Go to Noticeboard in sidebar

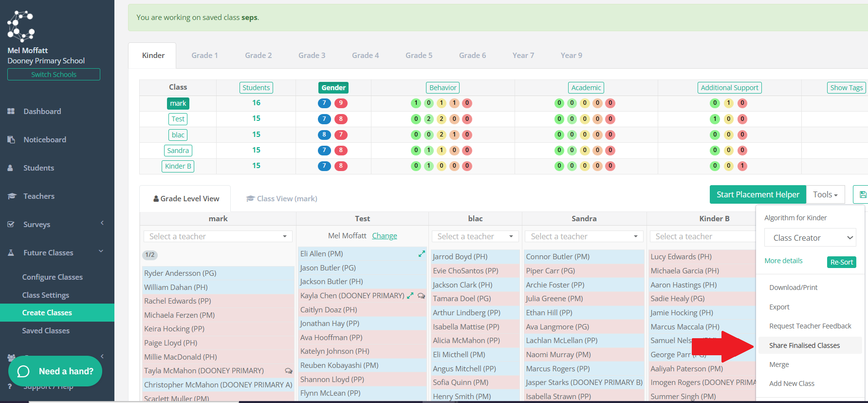coord(45,139)
